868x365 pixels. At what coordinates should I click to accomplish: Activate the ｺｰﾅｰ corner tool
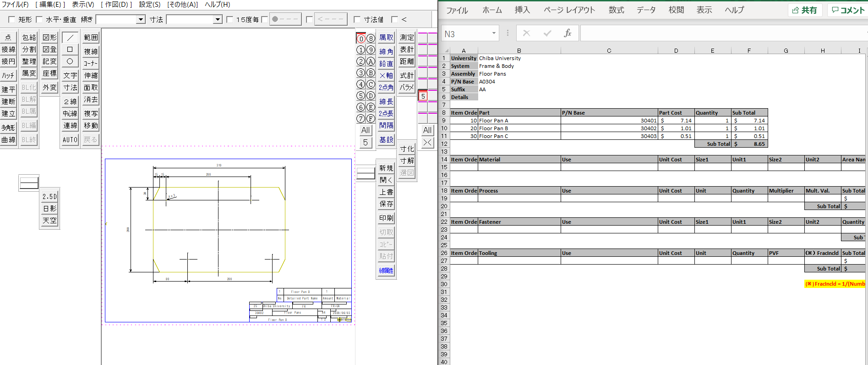click(x=91, y=63)
